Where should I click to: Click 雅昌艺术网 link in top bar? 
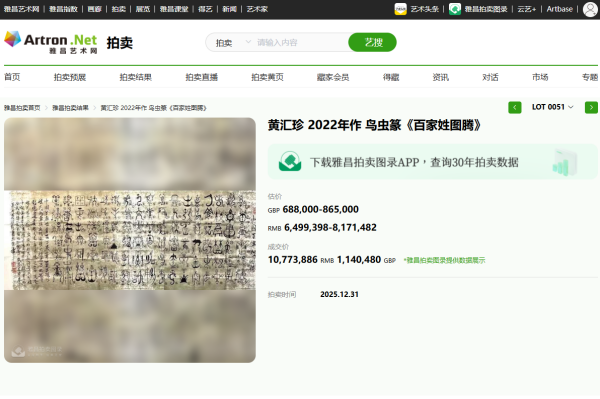click(21, 9)
